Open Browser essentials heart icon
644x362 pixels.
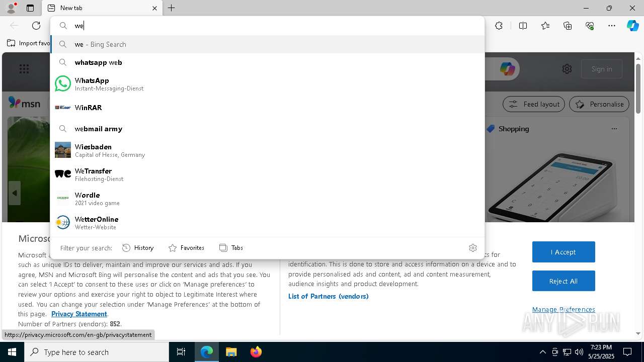590,26
